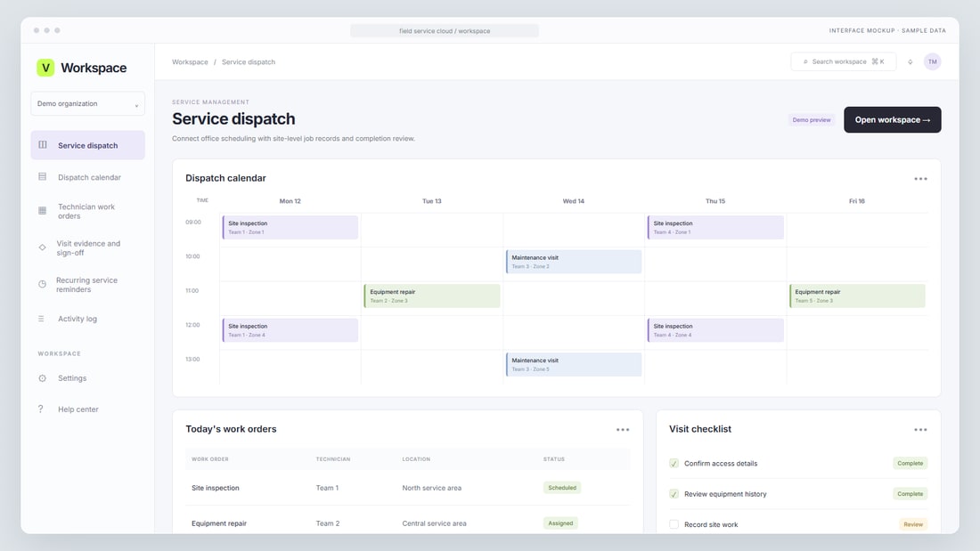Click the TECHNICIAN column header
The image size is (980, 551).
333,459
